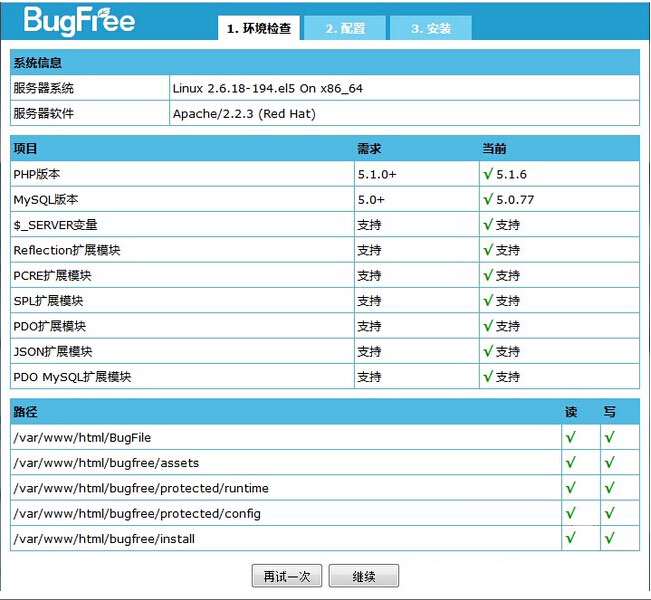Click the green check beside PHP version 5.1.6
The height and width of the screenshot is (600, 651).
coord(488,174)
